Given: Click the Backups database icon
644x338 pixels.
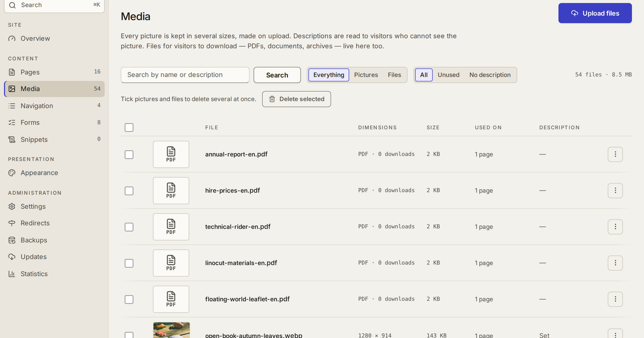Looking at the screenshot, I should [x=12, y=240].
